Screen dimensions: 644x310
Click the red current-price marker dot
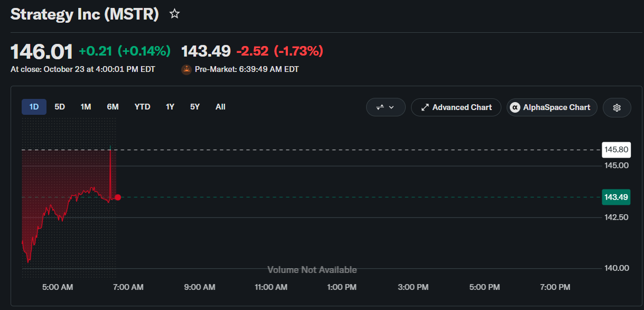tap(118, 197)
